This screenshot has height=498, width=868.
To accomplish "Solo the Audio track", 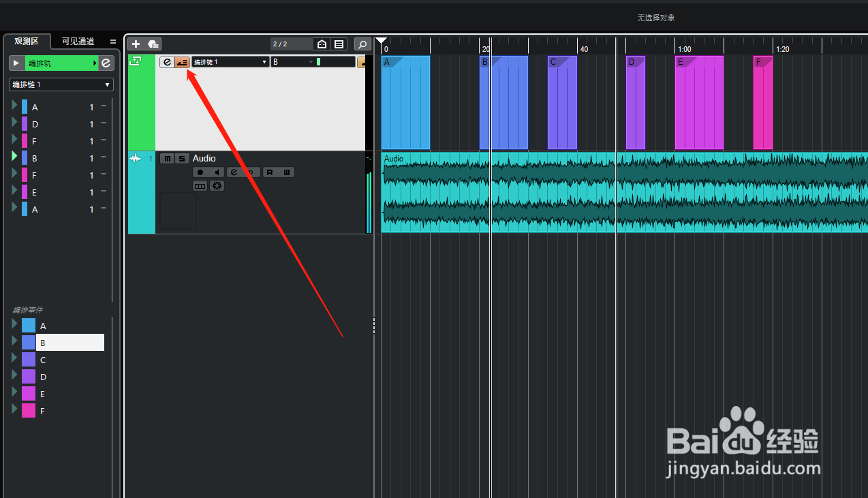I will coord(182,159).
